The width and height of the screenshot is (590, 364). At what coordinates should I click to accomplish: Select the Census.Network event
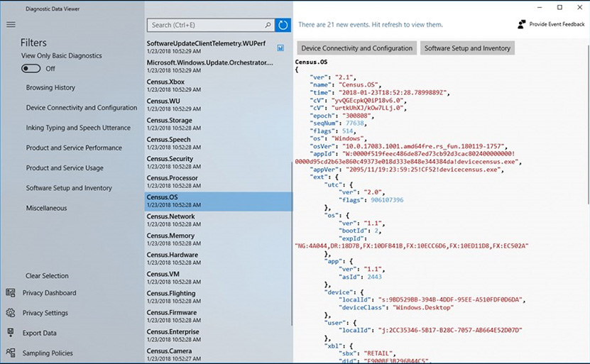coord(218,220)
